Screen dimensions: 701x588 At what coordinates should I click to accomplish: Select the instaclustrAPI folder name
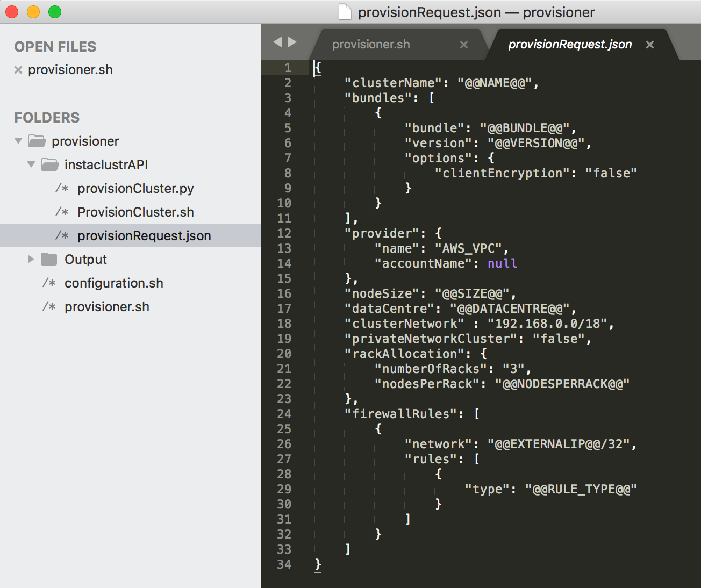tap(106, 164)
